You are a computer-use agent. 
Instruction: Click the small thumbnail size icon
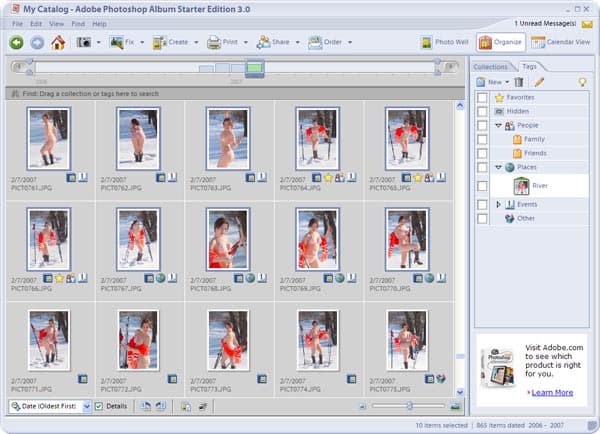coord(362,406)
